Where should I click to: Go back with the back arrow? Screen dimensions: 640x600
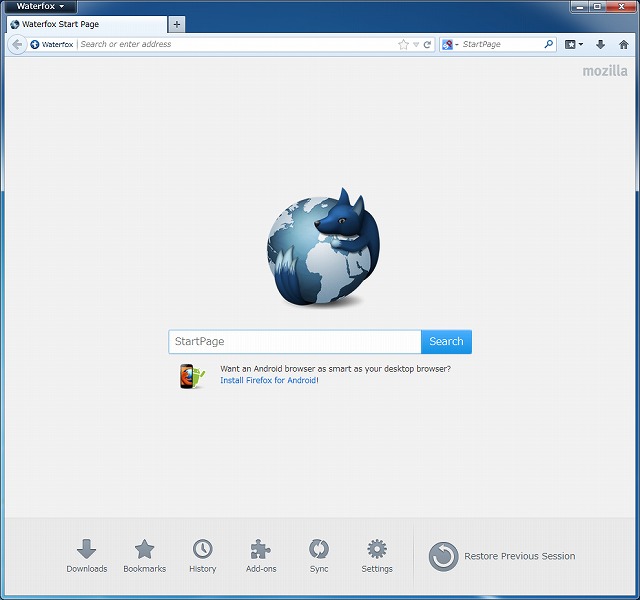[17, 44]
